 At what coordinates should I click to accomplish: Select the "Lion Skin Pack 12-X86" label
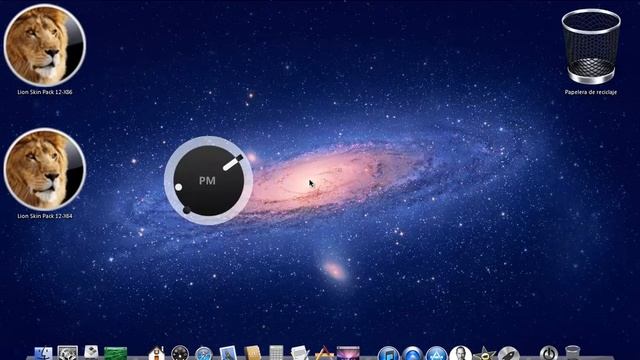coord(44,92)
